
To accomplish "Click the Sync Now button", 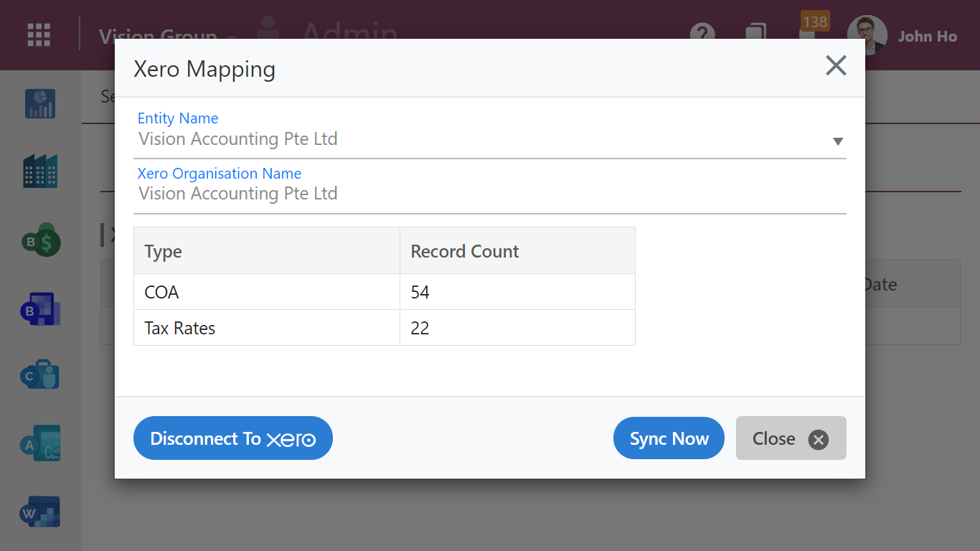I will tap(669, 438).
